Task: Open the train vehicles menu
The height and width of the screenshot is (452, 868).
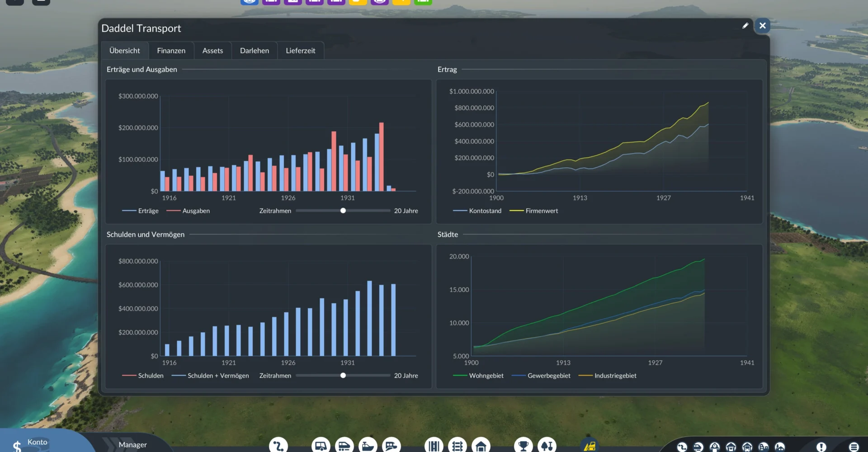Action: click(x=344, y=446)
